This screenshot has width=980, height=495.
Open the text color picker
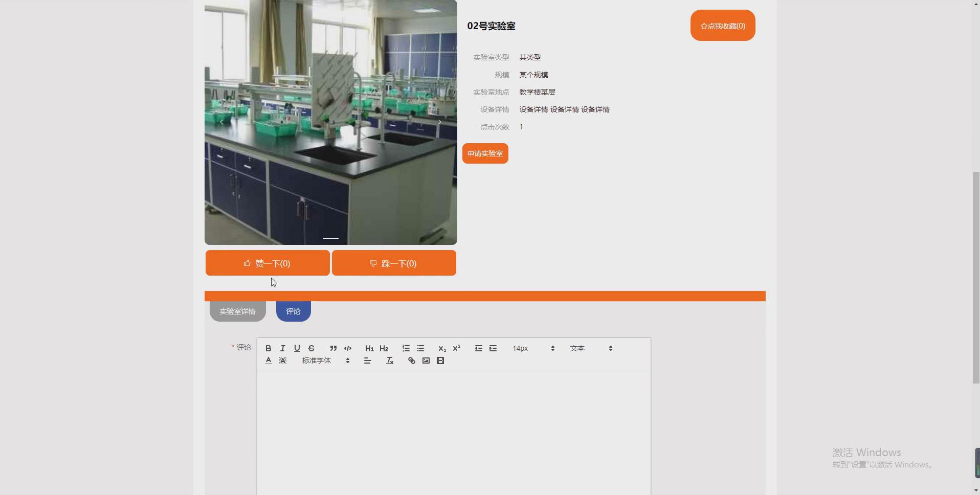click(x=268, y=361)
